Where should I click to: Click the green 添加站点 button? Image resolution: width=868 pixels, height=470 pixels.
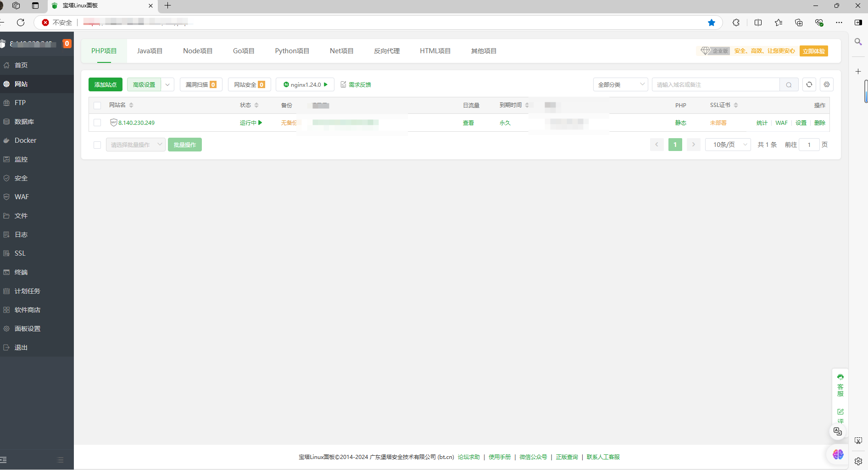106,84
